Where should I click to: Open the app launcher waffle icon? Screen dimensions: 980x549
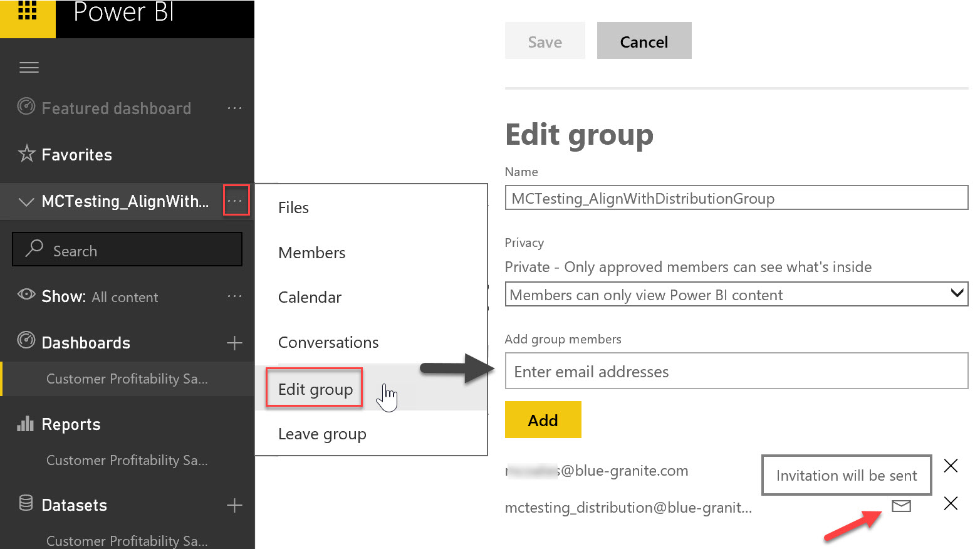coord(28,11)
